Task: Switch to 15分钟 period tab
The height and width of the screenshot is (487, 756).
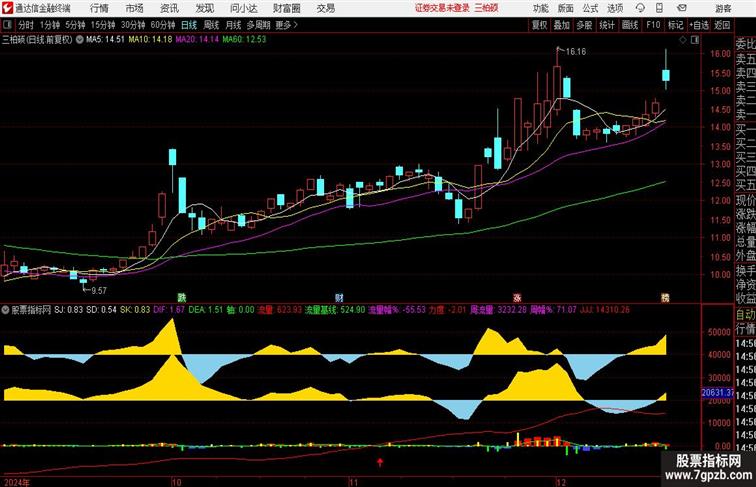Action: (103, 25)
